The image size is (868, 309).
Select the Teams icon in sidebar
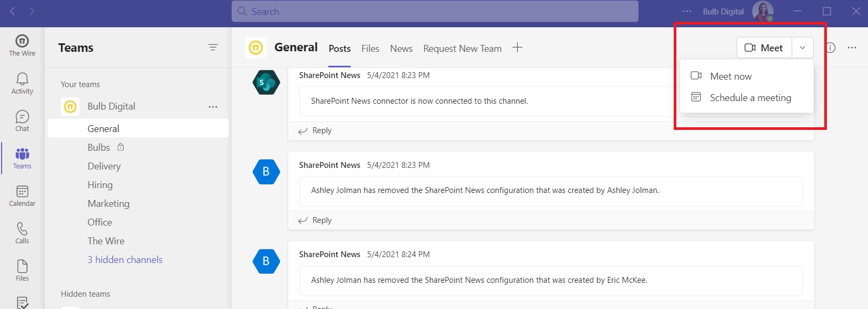[x=22, y=158]
